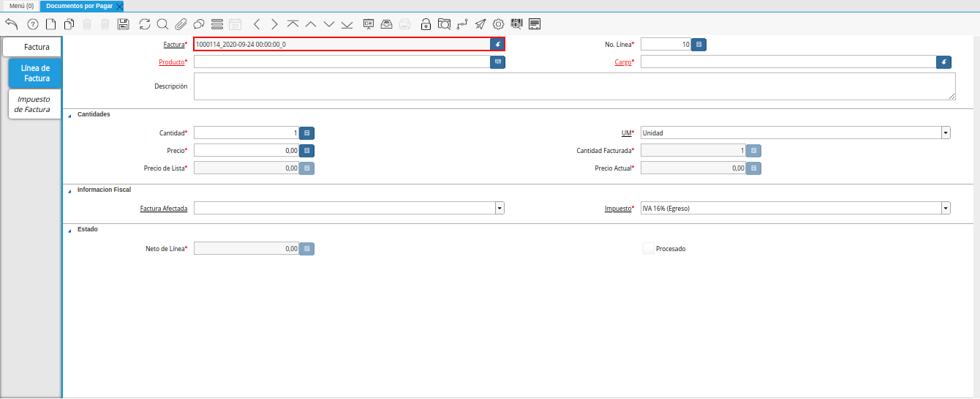Open the archive tray icon
This screenshot has width=980, height=399.
tap(387, 24)
